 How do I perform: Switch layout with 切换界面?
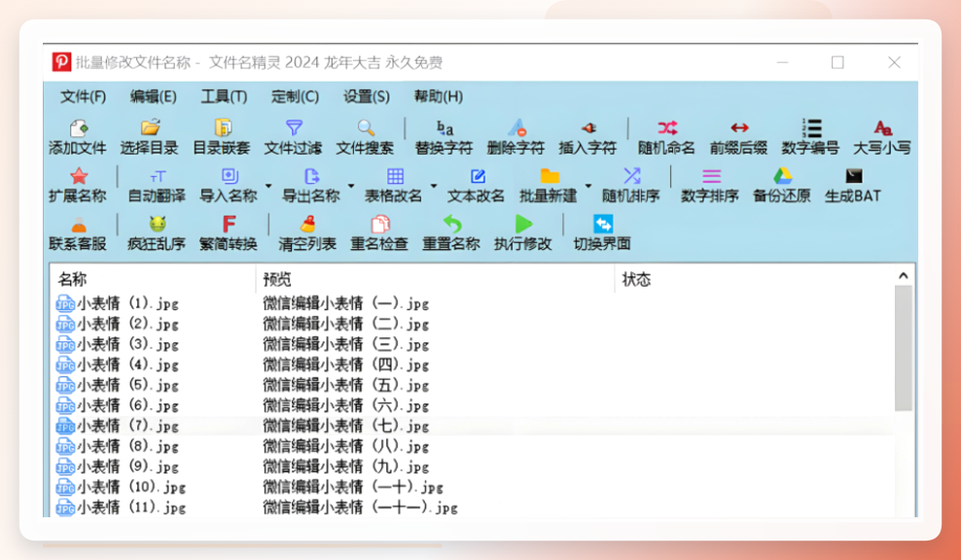click(602, 232)
